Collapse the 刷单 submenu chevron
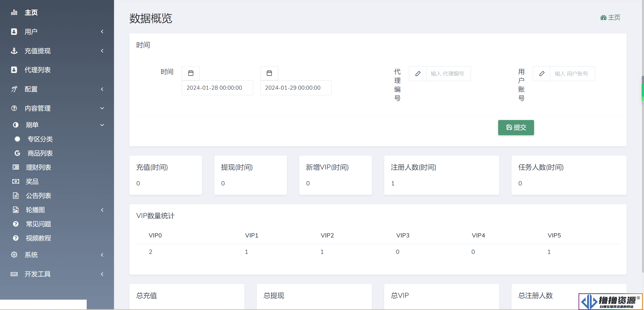The width and height of the screenshot is (644, 310). point(102,125)
